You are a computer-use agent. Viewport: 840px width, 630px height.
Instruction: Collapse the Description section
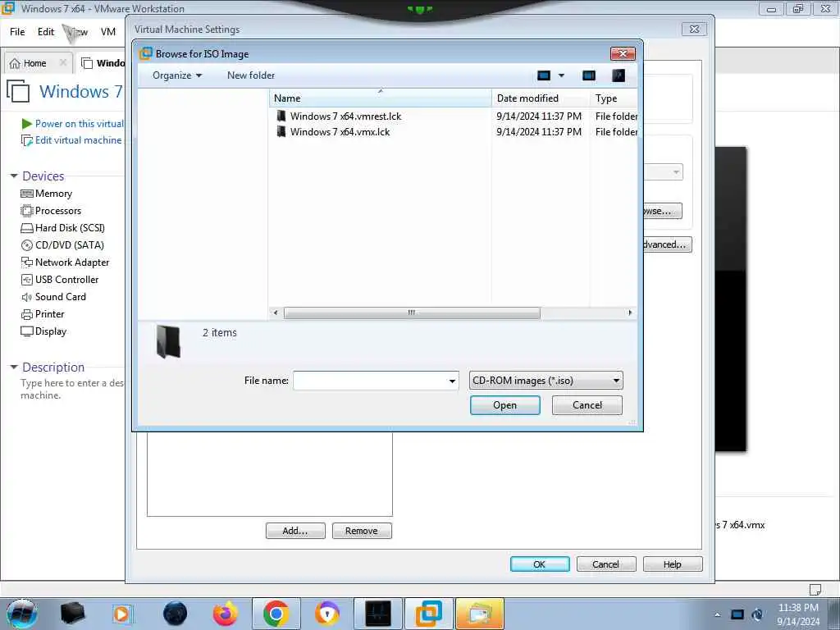tap(14, 367)
